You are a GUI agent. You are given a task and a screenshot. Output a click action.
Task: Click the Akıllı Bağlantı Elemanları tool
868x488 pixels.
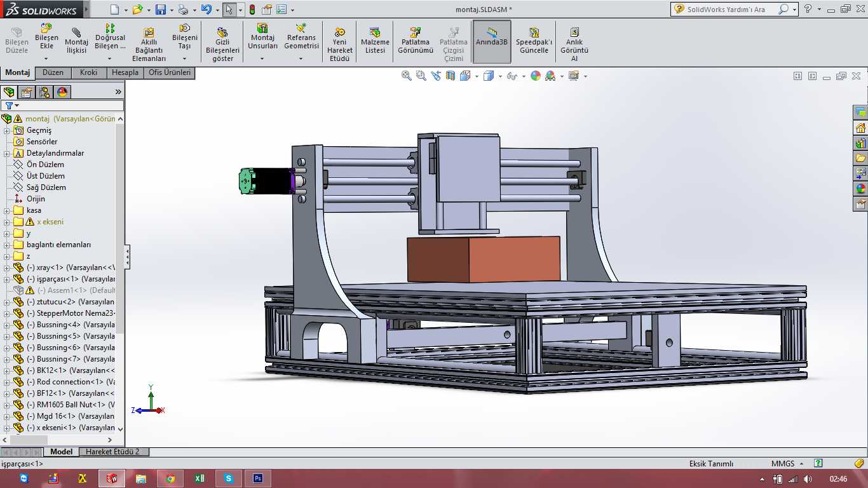coord(148,44)
